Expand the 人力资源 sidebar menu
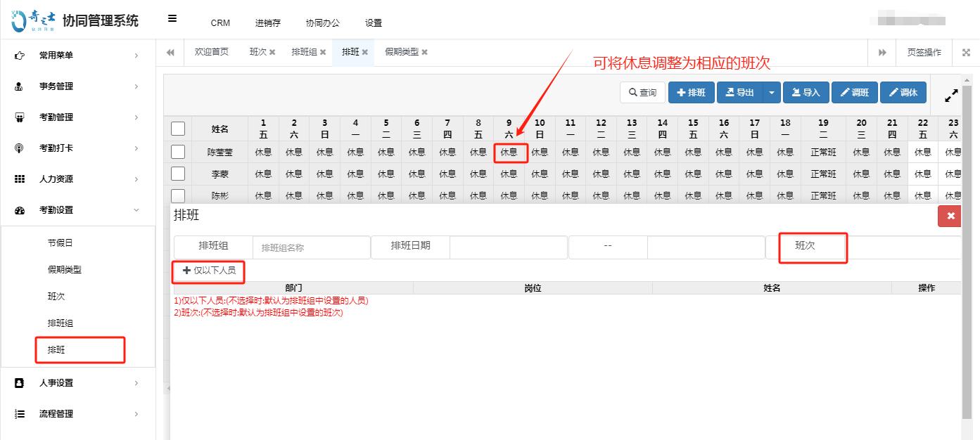This screenshot has width=980, height=440. 77,179
